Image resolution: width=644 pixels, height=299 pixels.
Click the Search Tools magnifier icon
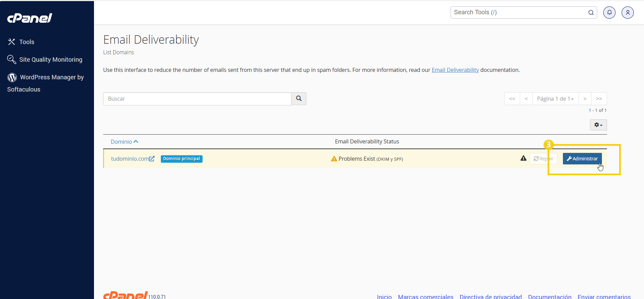click(591, 13)
